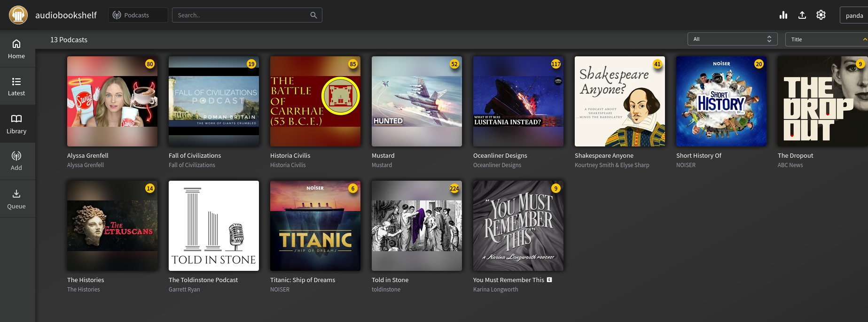The image size is (868, 322).
Task: Click the Alyssa Grenfell title link
Action: (x=88, y=155)
